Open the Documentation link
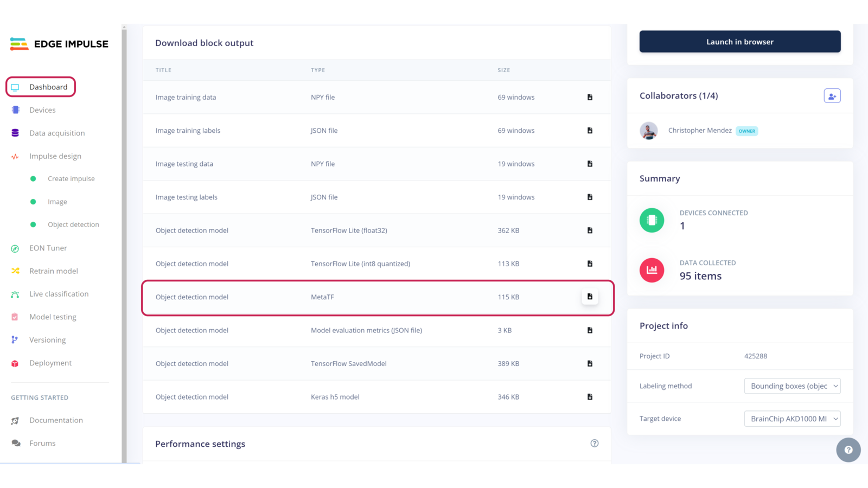 pyautogui.click(x=56, y=420)
